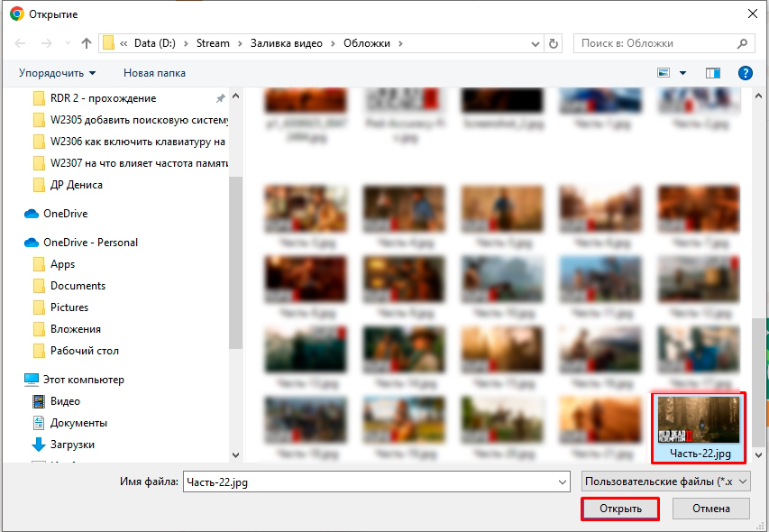Open the ДР Дениса folder
The width and height of the screenshot is (769, 532).
pyautogui.click(x=77, y=185)
